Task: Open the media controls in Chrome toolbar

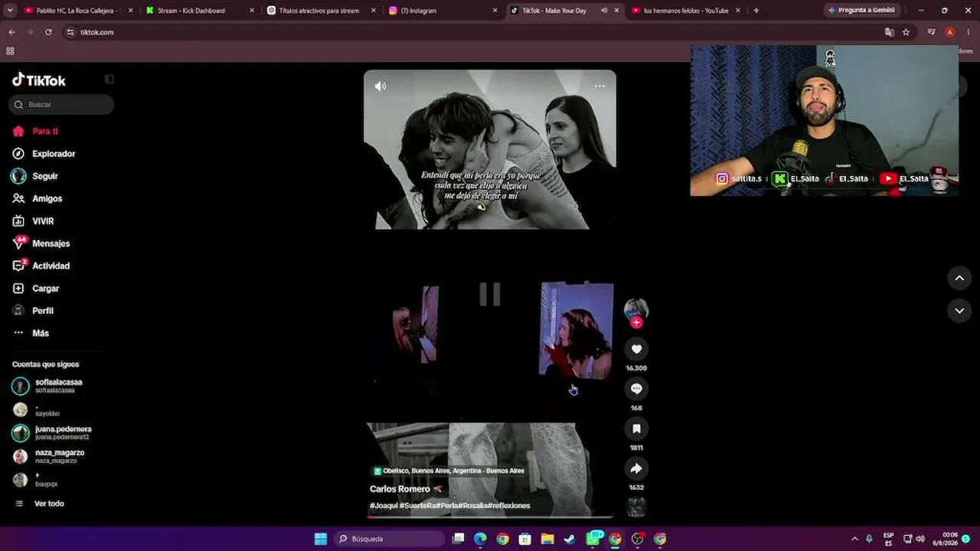Action: tap(932, 32)
